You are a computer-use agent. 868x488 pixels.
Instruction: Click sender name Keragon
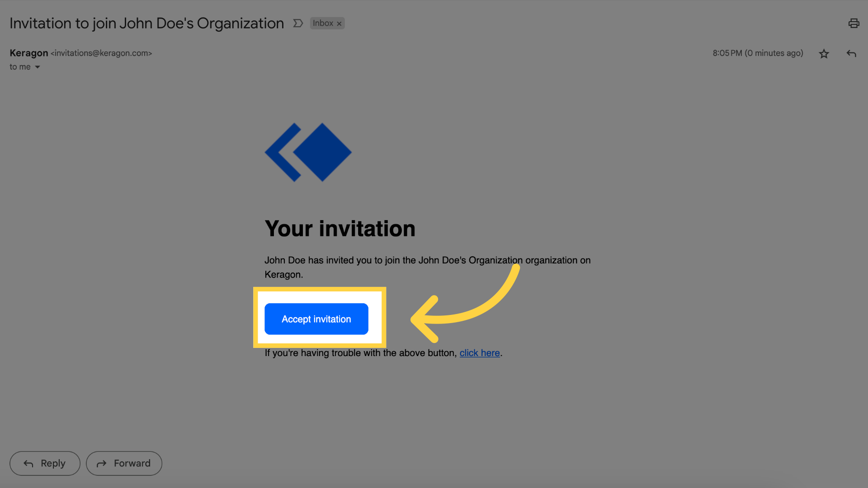coord(29,53)
